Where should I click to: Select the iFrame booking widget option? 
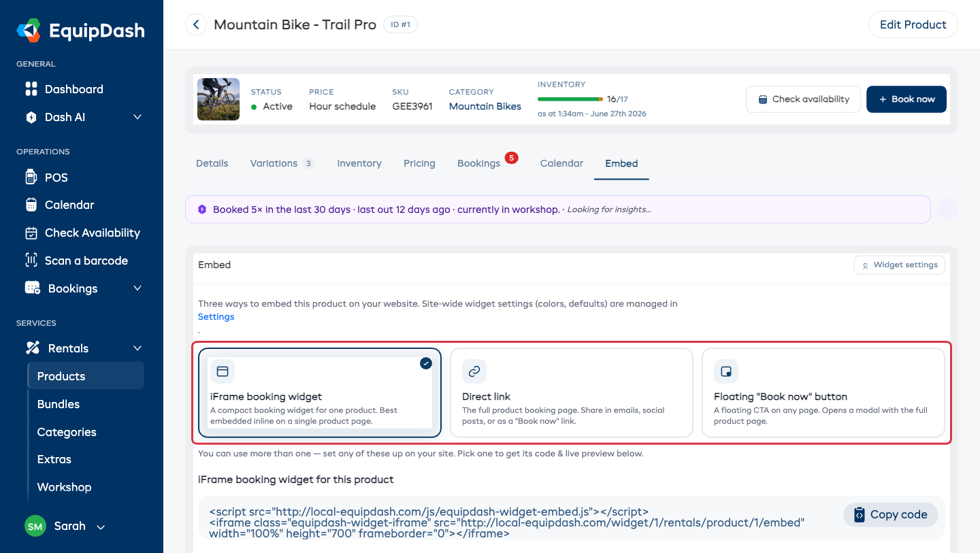click(320, 392)
